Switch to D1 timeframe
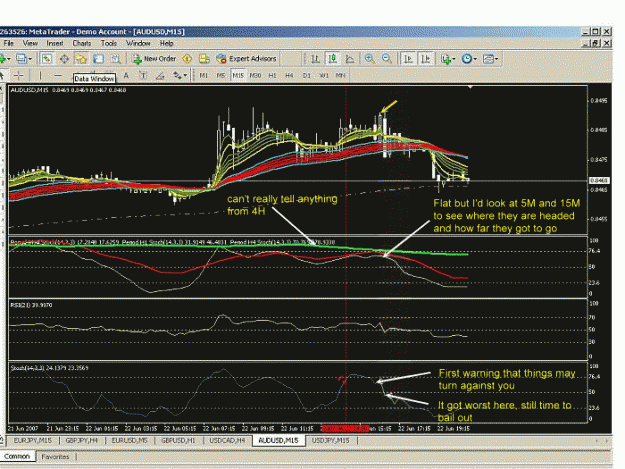Image resolution: width=625 pixels, height=469 pixels. click(307, 75)
